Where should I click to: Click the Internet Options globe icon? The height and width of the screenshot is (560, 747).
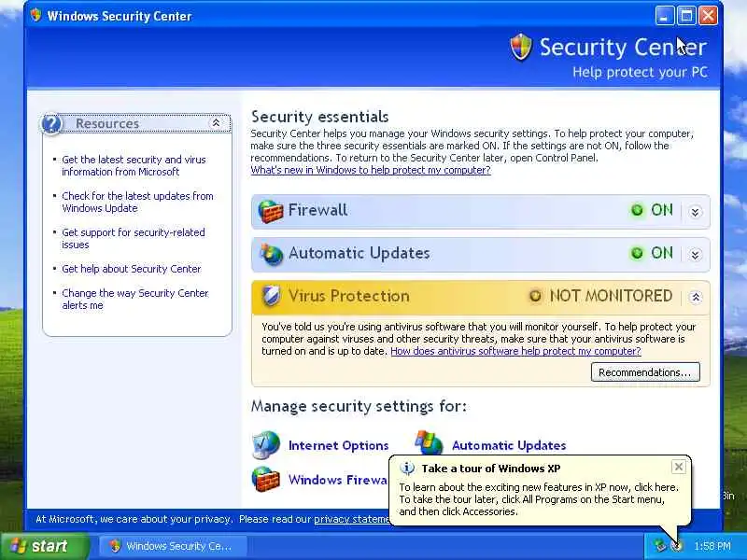(266, 445)
